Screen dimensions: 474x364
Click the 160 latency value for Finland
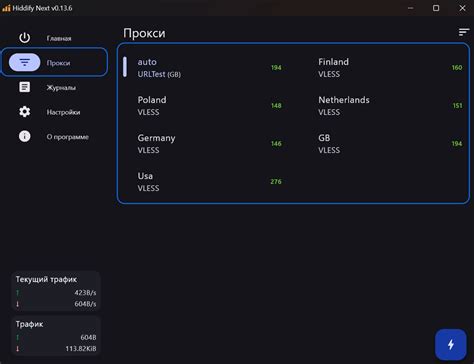(x=457, y=68)
